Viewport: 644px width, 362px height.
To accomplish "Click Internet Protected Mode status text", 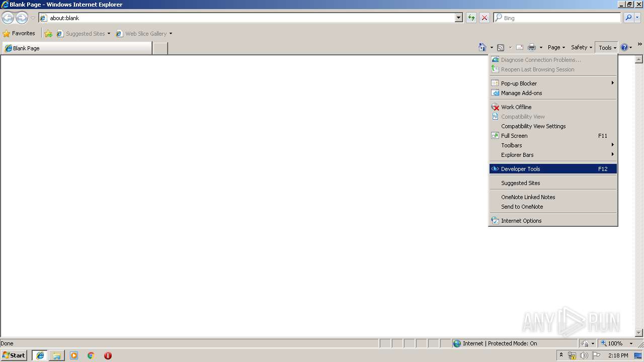I will point(500,343).
